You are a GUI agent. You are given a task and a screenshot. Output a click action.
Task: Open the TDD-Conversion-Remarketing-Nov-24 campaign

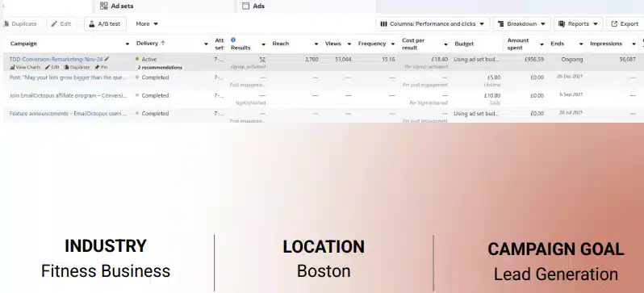(56, 59)
